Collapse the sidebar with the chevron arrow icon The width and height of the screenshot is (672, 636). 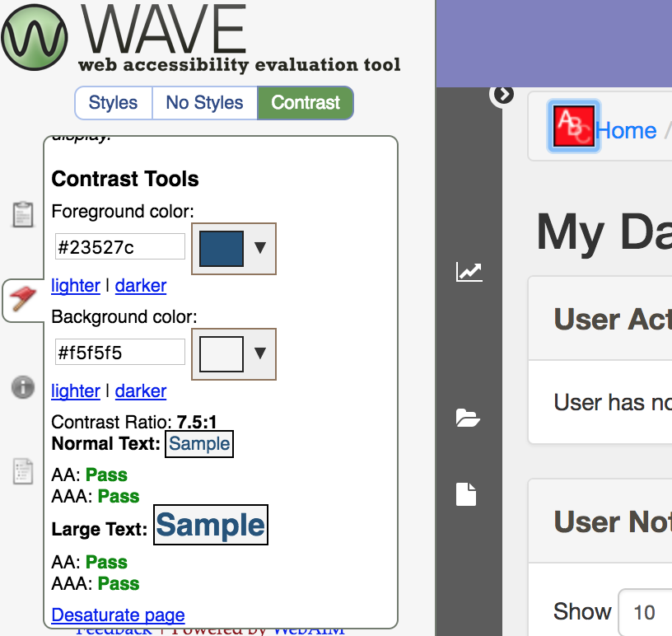coord(503,95)
